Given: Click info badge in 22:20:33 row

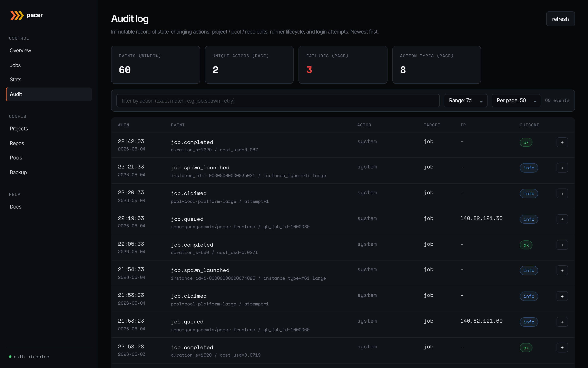Looking at the screenshot, I should (x=529, y=194).
